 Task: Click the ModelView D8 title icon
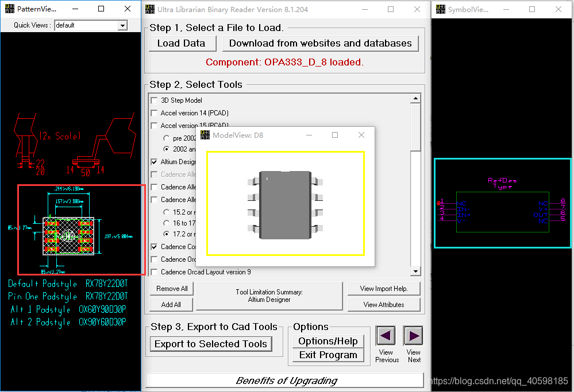(x=205, y=135)
